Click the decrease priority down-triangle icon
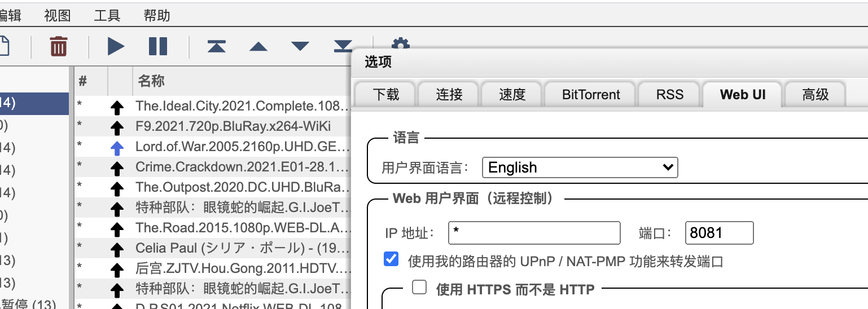 [300, 46]
